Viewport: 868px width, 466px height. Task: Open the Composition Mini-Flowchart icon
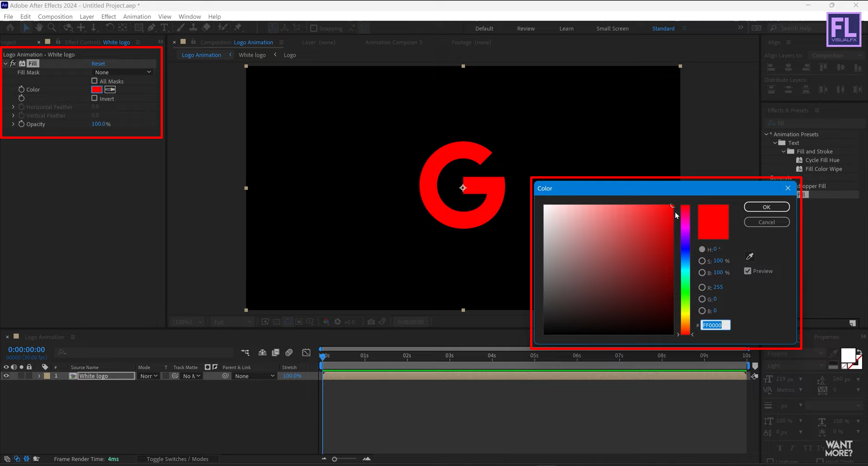pos(245,353)
